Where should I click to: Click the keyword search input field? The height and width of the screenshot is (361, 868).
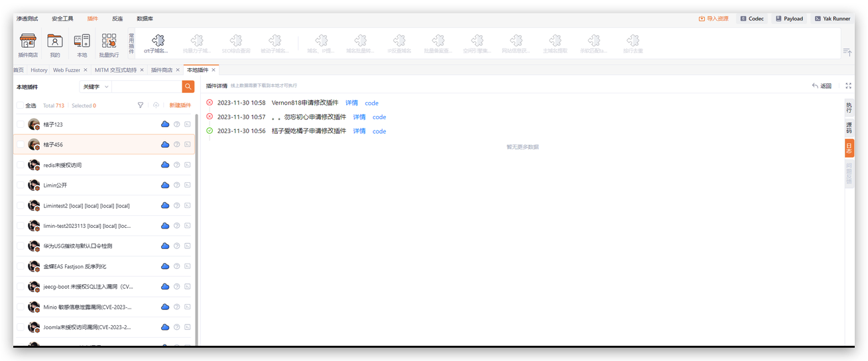(146, 87)
